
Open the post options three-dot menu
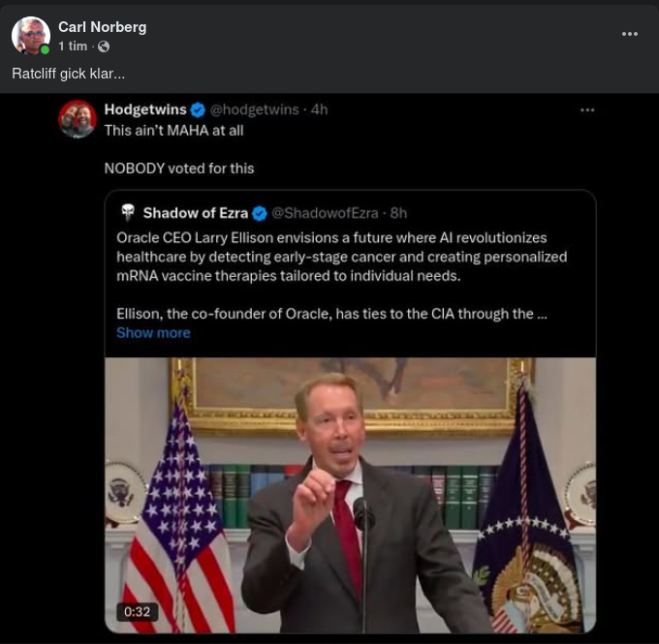(630, 34)
